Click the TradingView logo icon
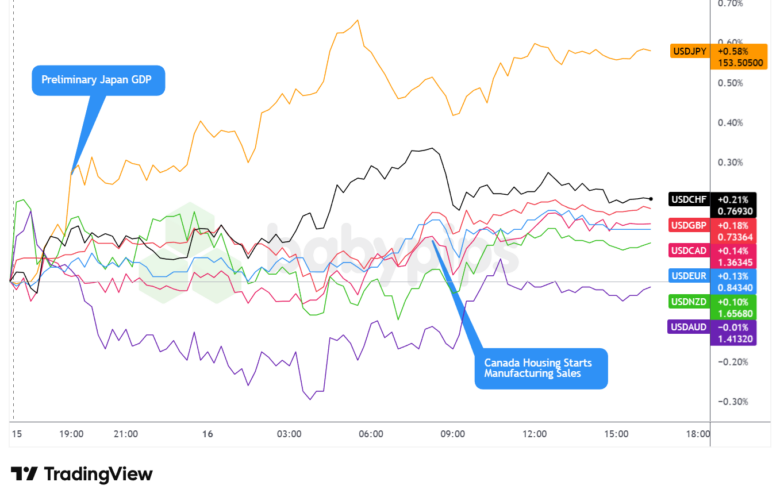Image resolution: width=780 pixels, height=501 pixels. point(25,474)
